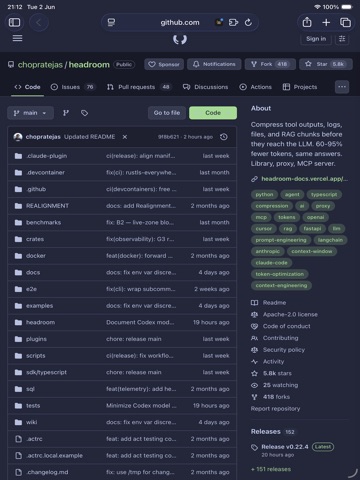This screenshot has width=360, height=480.
Task: Open headroom-docs.vercel.app link
Action: point(304,179)
